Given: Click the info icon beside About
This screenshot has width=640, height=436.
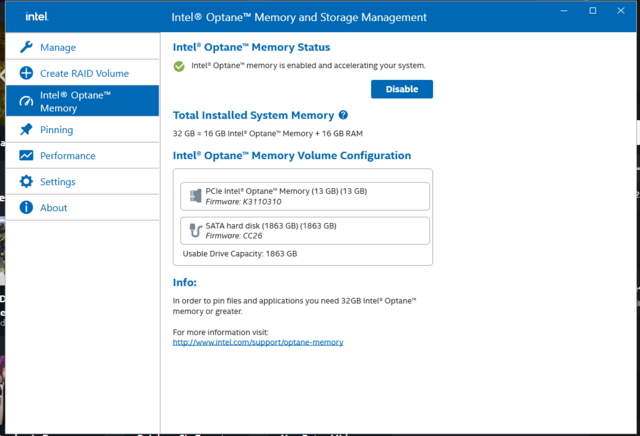Looking at the screenshot, I should point(26,208).
